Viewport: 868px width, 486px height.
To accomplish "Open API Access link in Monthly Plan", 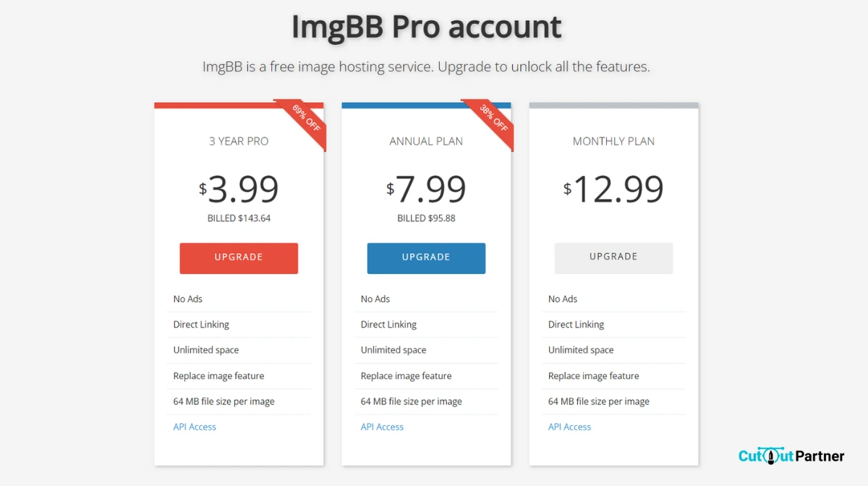I will (569, 427).
